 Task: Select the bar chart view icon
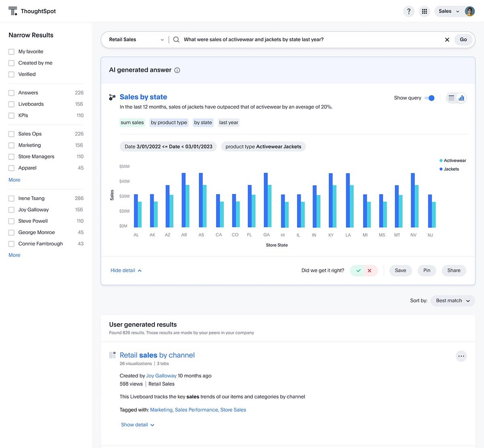[461, 98]
